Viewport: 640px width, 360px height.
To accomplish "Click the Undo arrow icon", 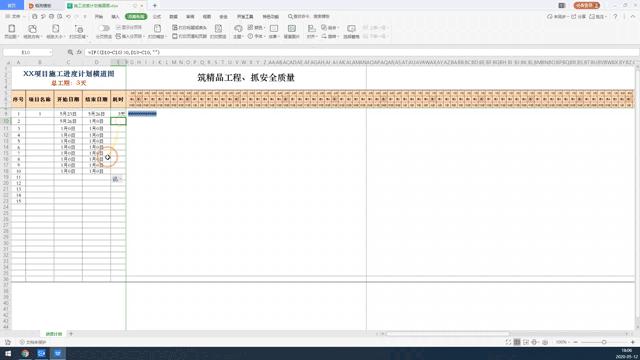I will [69, 16].
